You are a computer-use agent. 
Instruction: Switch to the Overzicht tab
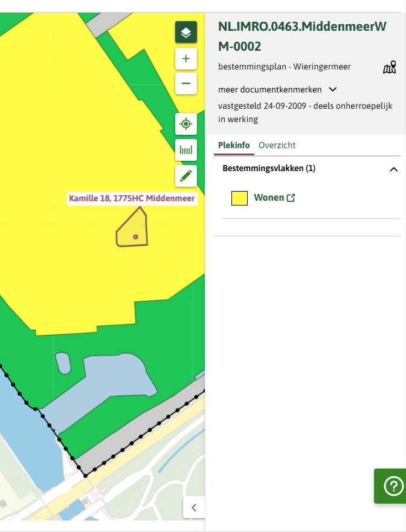[x=277, y=145]
